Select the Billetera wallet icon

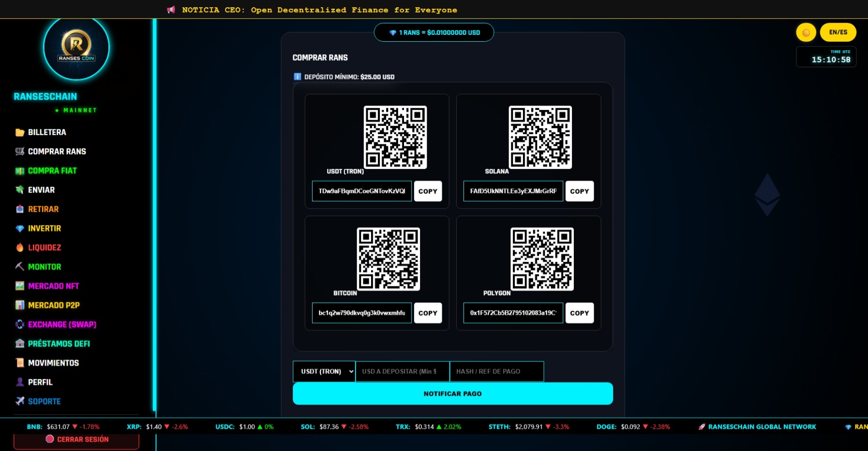[x=19, y=132]
